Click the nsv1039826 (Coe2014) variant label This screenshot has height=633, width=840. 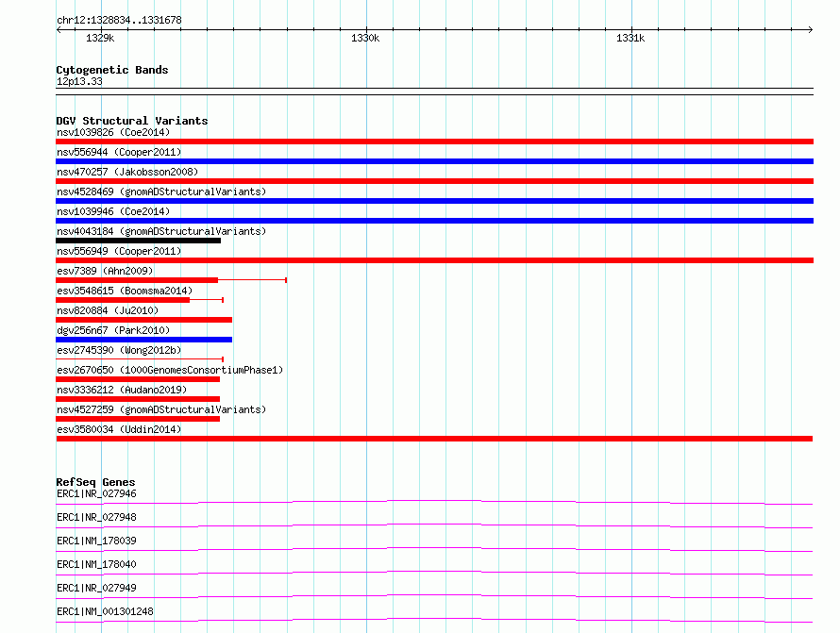point(113,132)
